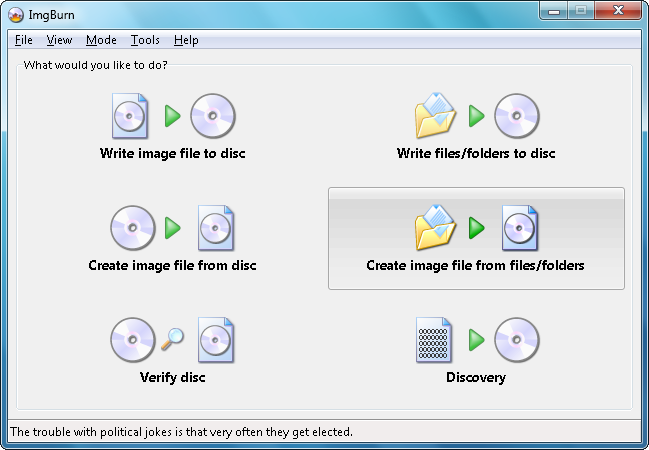649x450 pixels.
Task: Click the green arrow in 'Write files/folders to disc'
Action: [476, 116]
